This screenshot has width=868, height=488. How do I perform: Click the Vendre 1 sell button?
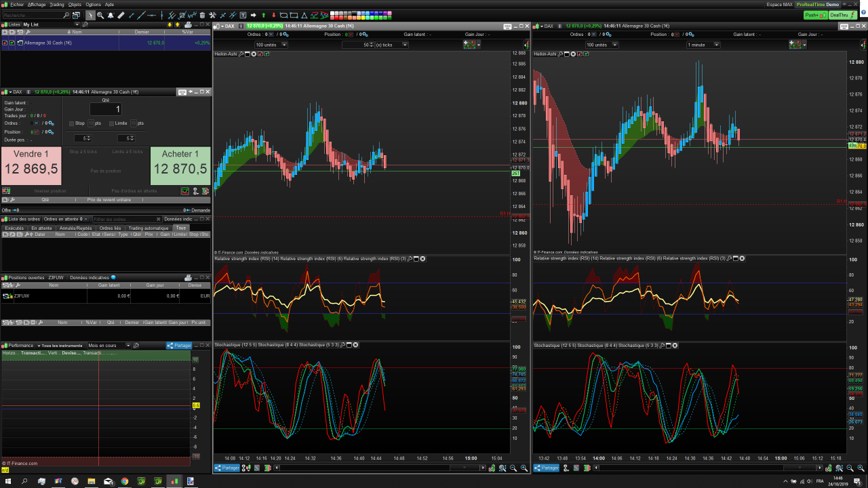[31, 165]
